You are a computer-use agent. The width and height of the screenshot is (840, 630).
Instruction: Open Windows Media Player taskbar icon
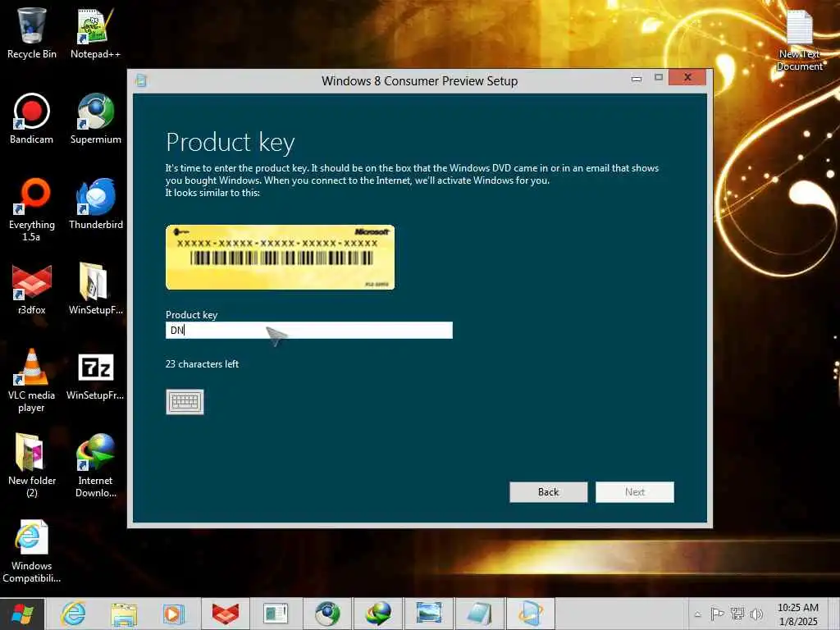coord(174,614)
